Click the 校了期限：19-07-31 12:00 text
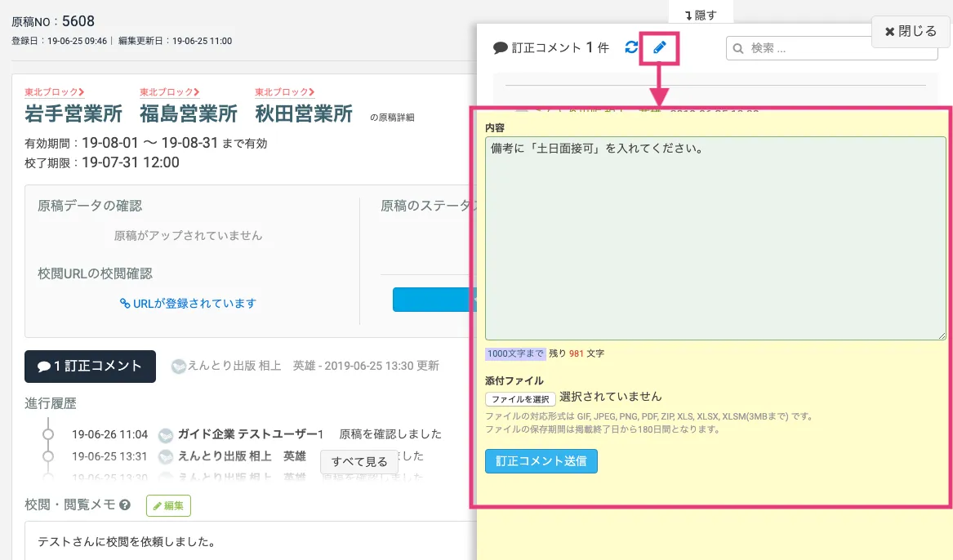953x560 pixels. point(102,162)
